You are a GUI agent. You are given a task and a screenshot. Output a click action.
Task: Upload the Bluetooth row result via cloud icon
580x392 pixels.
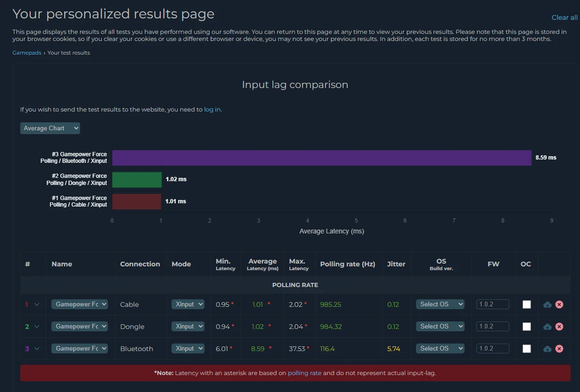(547, 349)
